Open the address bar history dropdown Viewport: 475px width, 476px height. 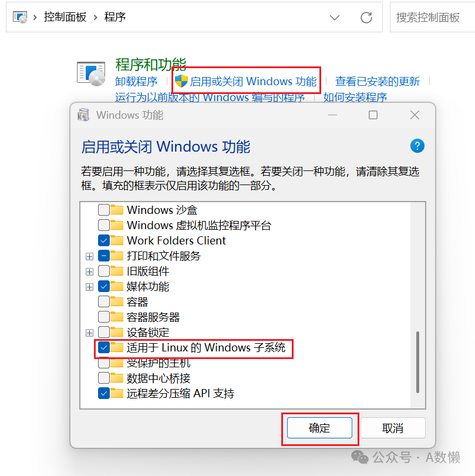335,18
